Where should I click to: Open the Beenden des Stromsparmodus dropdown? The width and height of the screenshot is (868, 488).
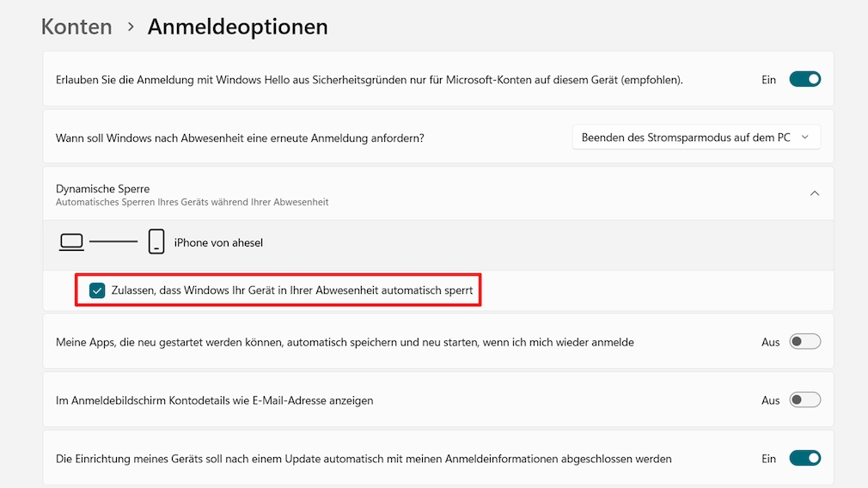pos(696,137)
